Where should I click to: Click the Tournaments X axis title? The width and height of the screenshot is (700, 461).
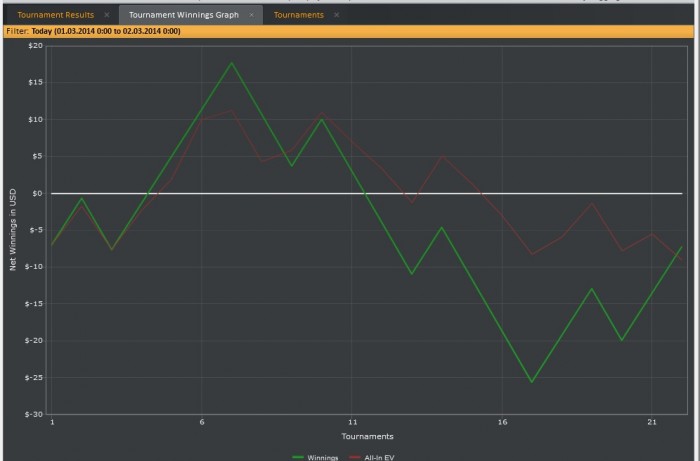367,436
